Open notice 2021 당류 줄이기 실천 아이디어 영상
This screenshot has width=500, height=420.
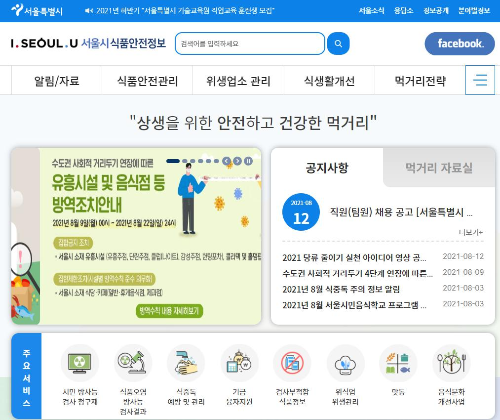pyautogui.click(x=354, y=257)
